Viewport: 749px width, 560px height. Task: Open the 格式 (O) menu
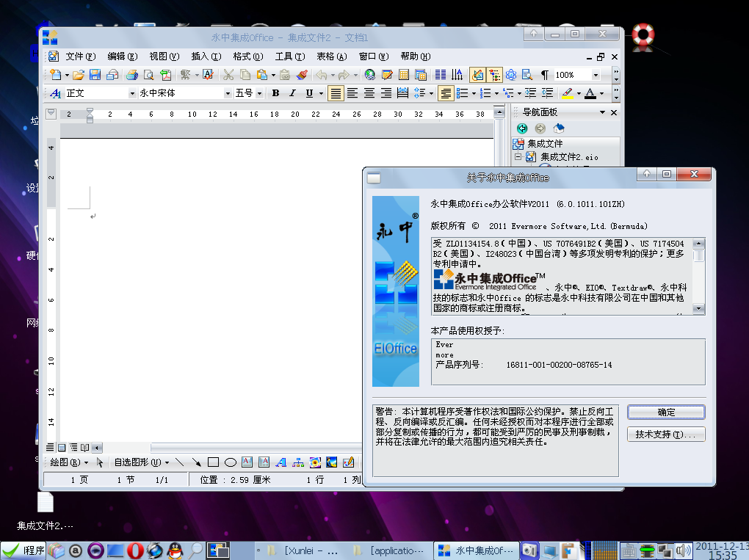coord(248,57)
